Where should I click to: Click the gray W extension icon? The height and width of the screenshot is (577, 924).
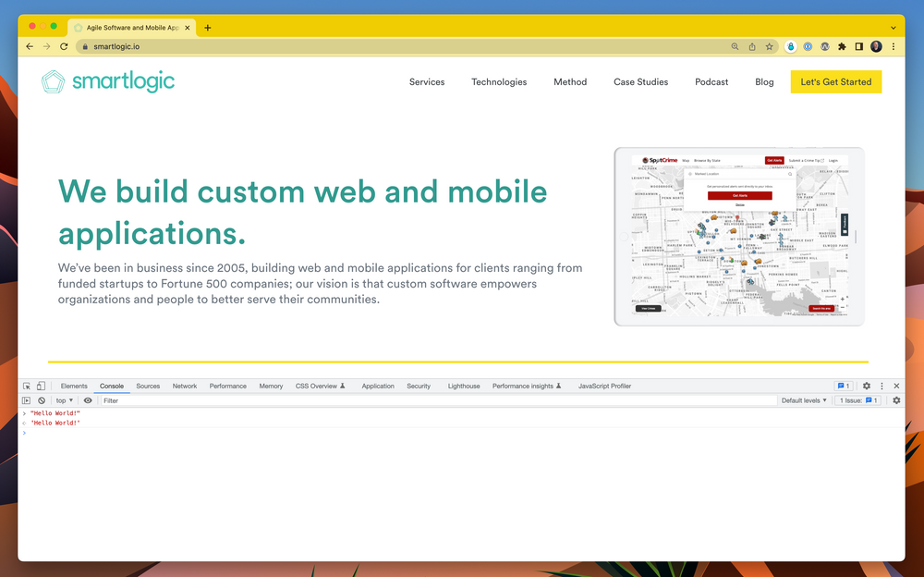(825, 46)
